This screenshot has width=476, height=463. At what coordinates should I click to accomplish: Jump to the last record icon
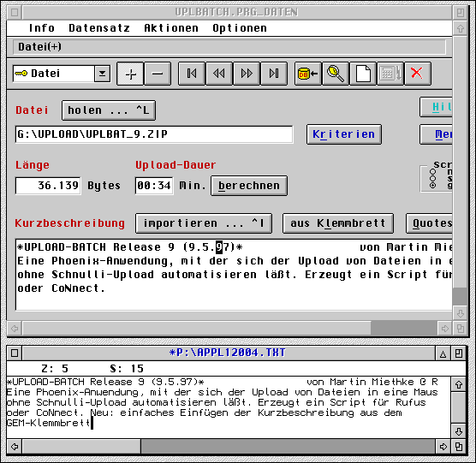coord(273,74)
